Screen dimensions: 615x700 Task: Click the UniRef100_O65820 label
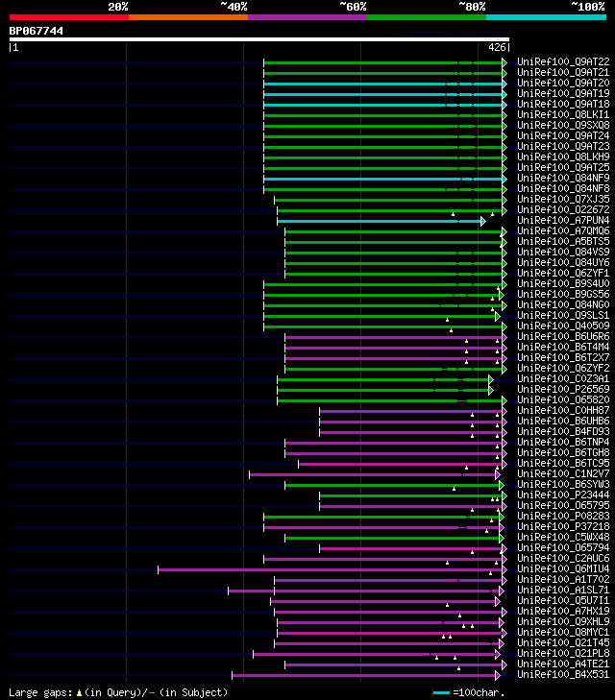coord(563,400)
